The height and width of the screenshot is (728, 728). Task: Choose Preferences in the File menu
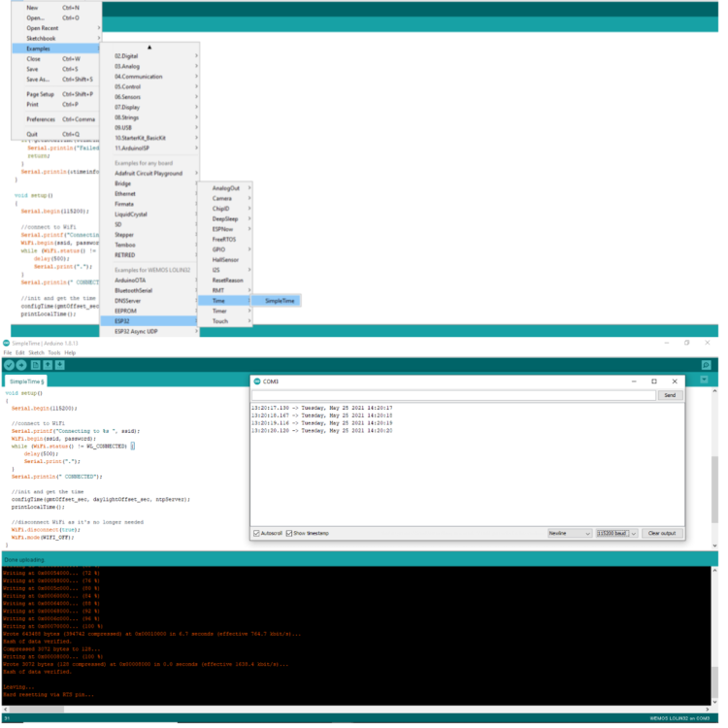pyautogui.click(x=41, y=118)
